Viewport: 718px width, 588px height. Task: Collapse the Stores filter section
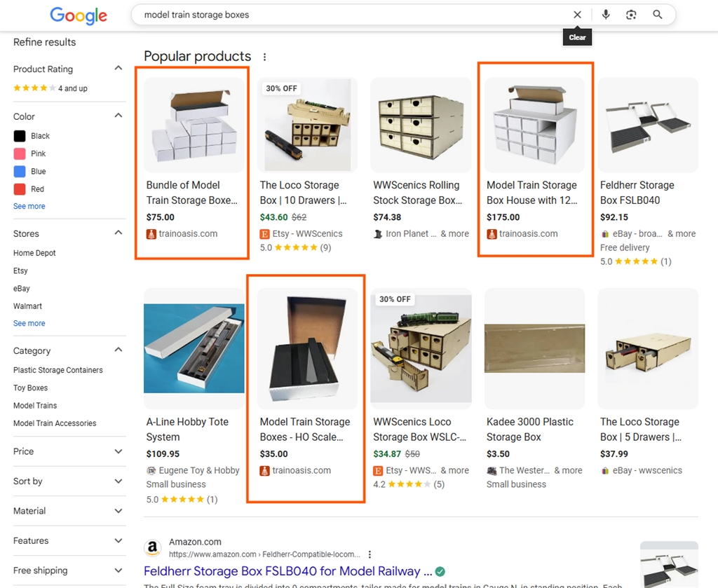point(118,233)
